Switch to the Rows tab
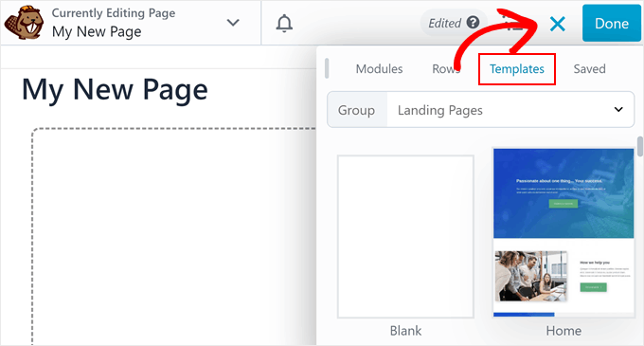Image resolution: width=644 pixels, height=346 pixels. point(446,68)
